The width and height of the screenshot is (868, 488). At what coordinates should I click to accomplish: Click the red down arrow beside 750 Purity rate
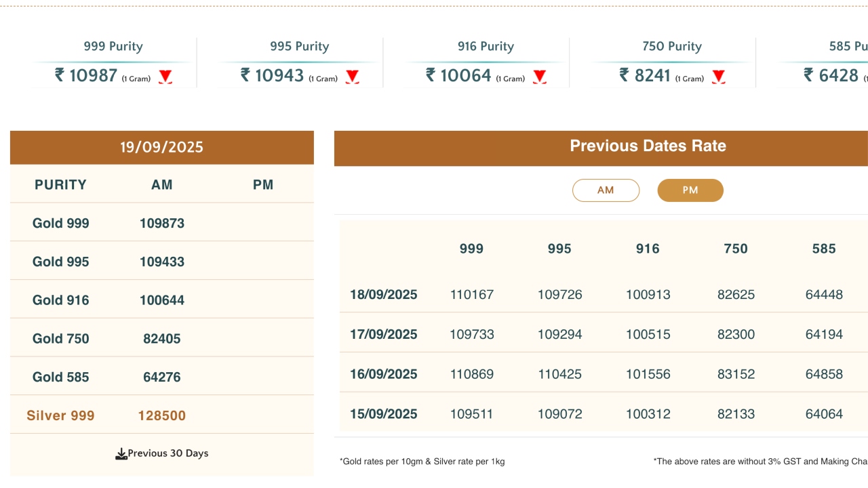(719, 77)
